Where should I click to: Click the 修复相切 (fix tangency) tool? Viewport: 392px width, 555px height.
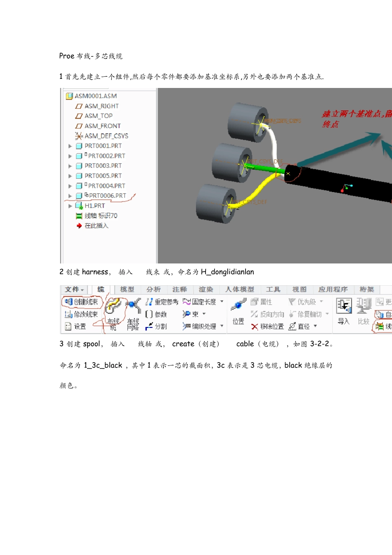[305, 314]
